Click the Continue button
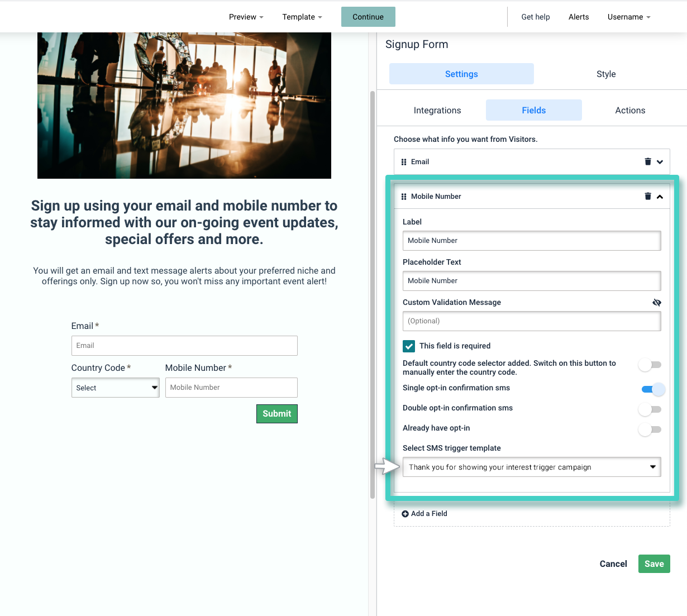This screenshot has height=616, width=687. coord(368,17)
